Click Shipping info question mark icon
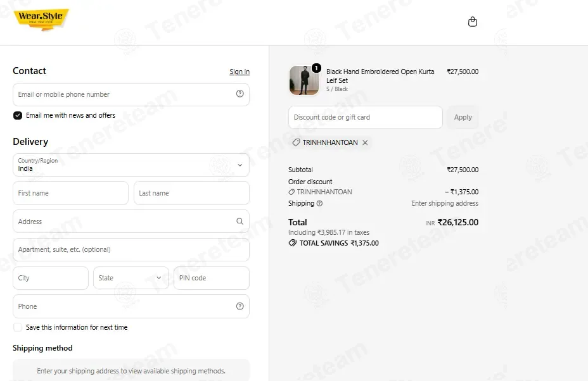 pos(319,203)
